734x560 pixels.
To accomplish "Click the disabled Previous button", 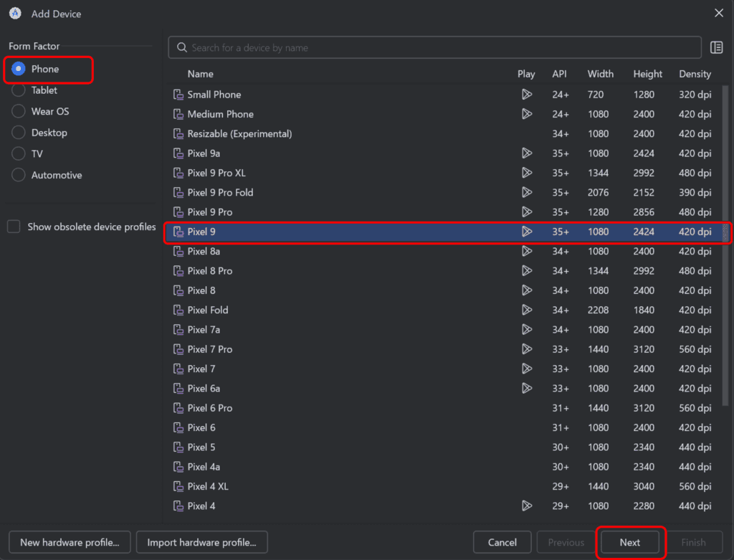I will pyautogui.click(x=566, y=542).
